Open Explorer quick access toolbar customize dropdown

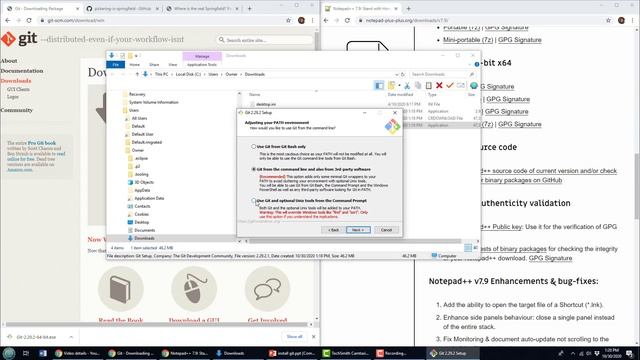pyautogui.click(x=136, y=56)
